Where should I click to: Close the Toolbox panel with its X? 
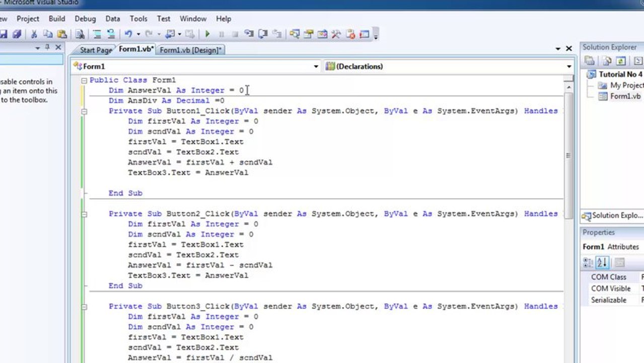point(58,47)
